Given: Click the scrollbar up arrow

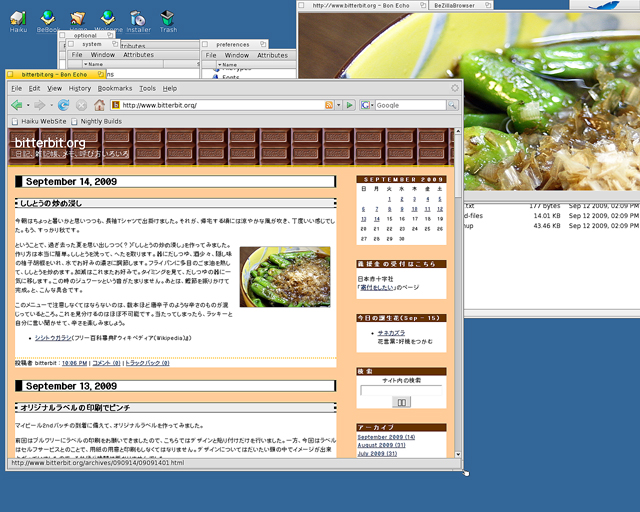Looking at the screenshot, I should (x=458, y=131).
